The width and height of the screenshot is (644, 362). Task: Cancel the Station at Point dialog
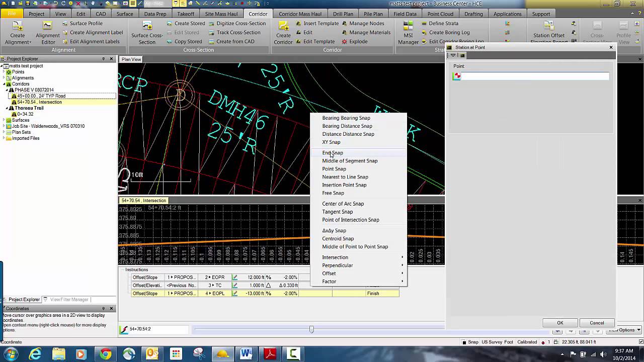(597, 323)
